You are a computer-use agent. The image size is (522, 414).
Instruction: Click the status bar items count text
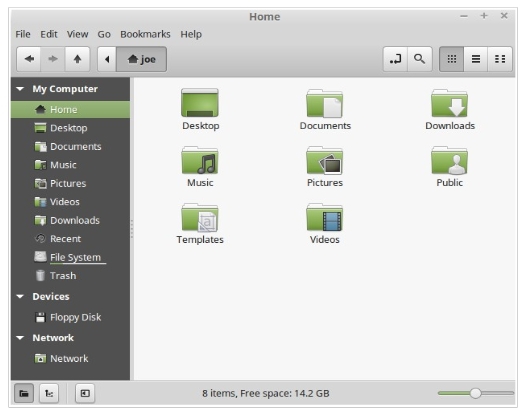(x=266, y=393)
